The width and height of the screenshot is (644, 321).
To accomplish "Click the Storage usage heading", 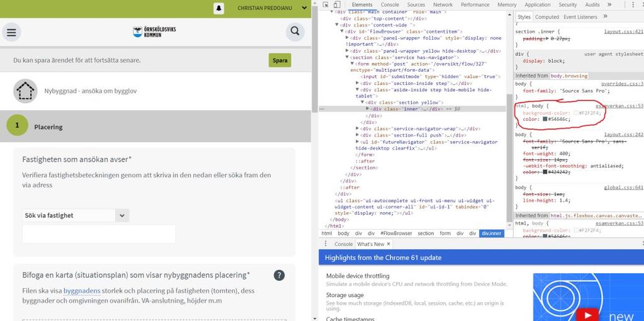I will pos(345,295).
